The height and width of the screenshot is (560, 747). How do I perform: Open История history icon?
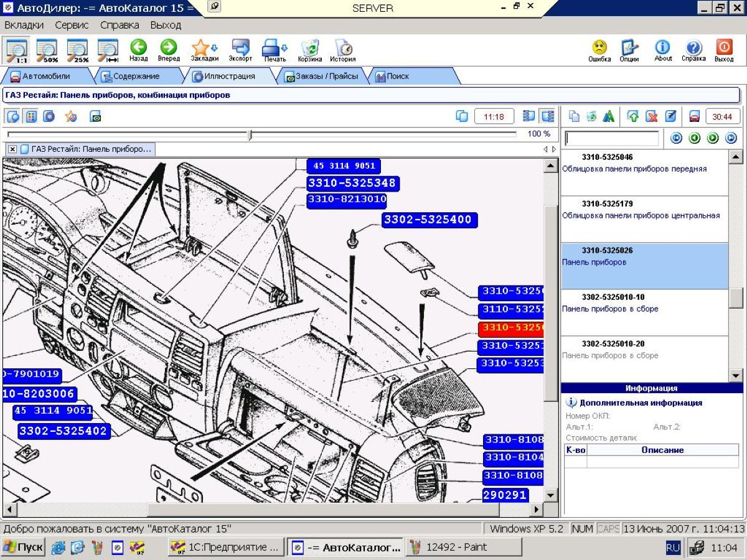tap(343, 50)
